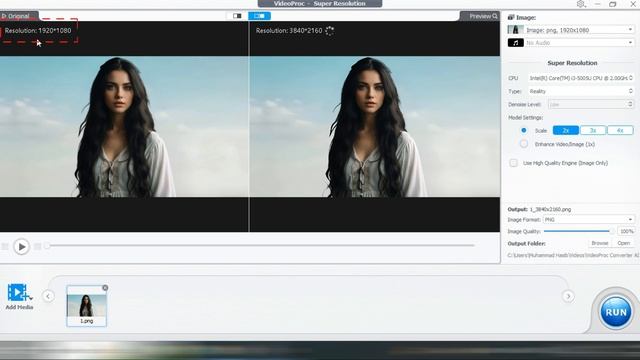Image resolution: width=640 pixels, height=360 pixels.
Task: Select the 1.png media thumbnail
Action: 87,306
